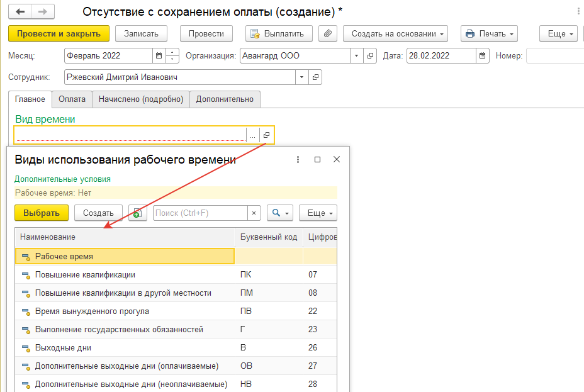Click the yellow 'Выбрать' button
This screenshot has height=392, width=584.
(42, 213)
